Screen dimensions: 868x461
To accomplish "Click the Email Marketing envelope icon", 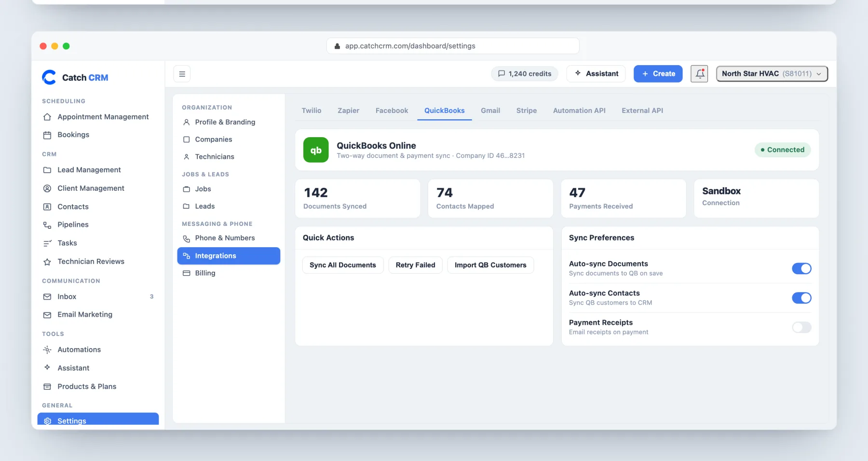I will coord(47,315).
